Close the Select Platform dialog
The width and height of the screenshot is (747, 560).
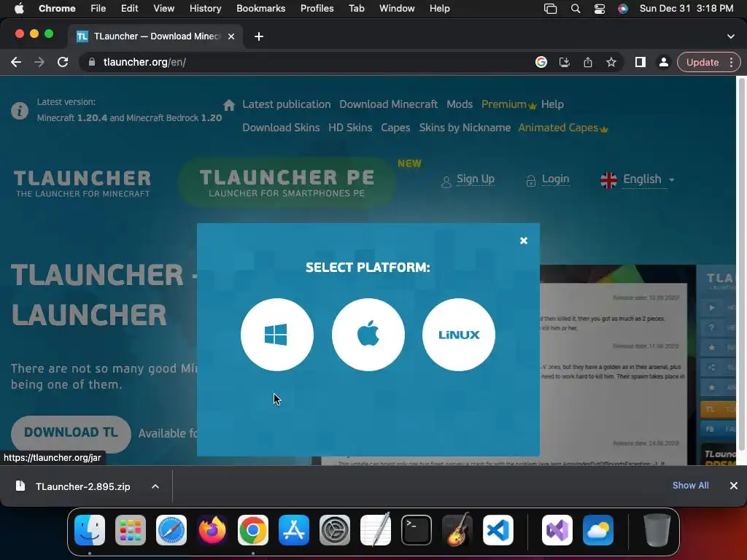click(x=524, y=241)
